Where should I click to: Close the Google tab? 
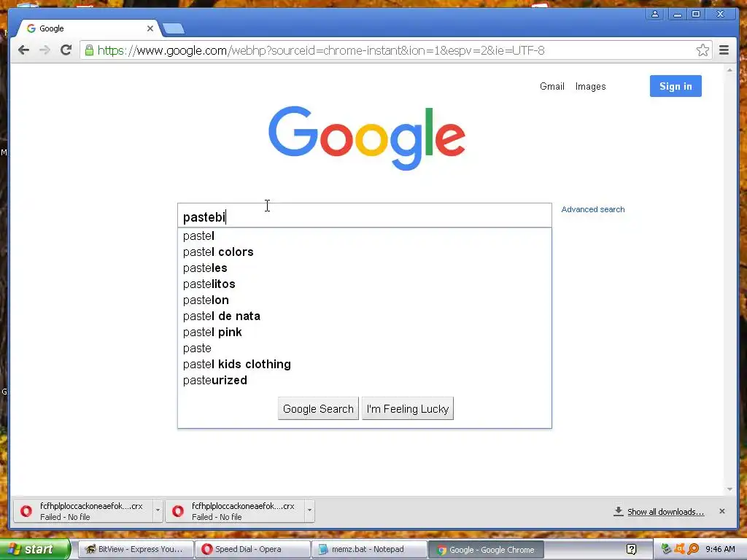150,28
